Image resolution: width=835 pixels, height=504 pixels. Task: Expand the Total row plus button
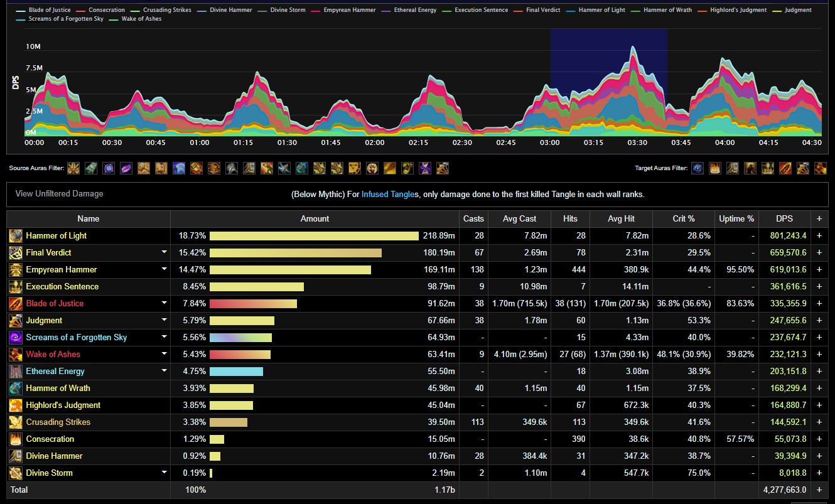pyautogui.click(x=819, y=490)
